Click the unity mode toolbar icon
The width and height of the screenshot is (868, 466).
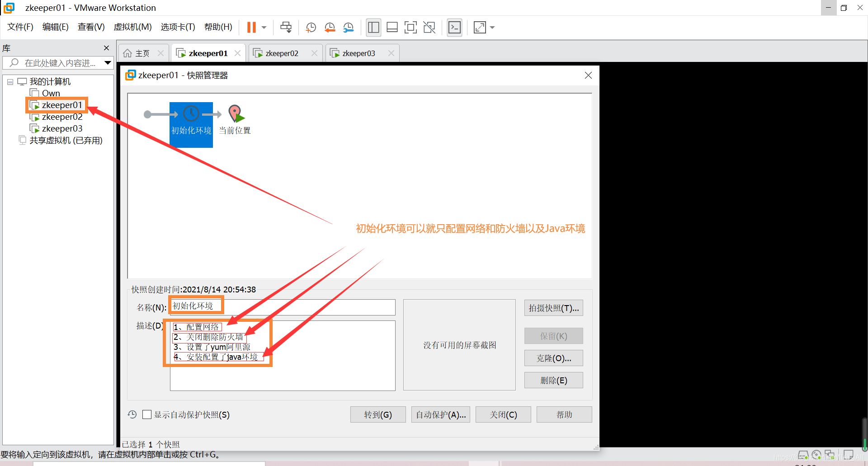(x=429, y=28)
